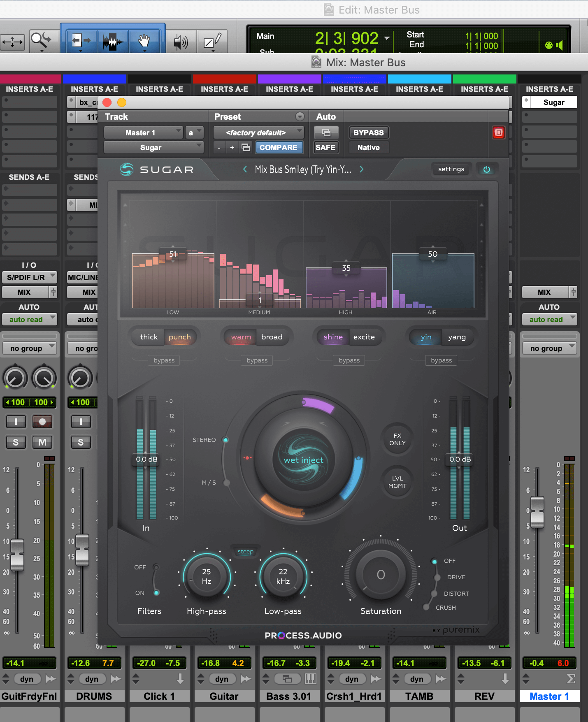Click the red plugin target button
Image resolution: width=588 pixels, height=722 pixels.
click(x=499, y=132)
